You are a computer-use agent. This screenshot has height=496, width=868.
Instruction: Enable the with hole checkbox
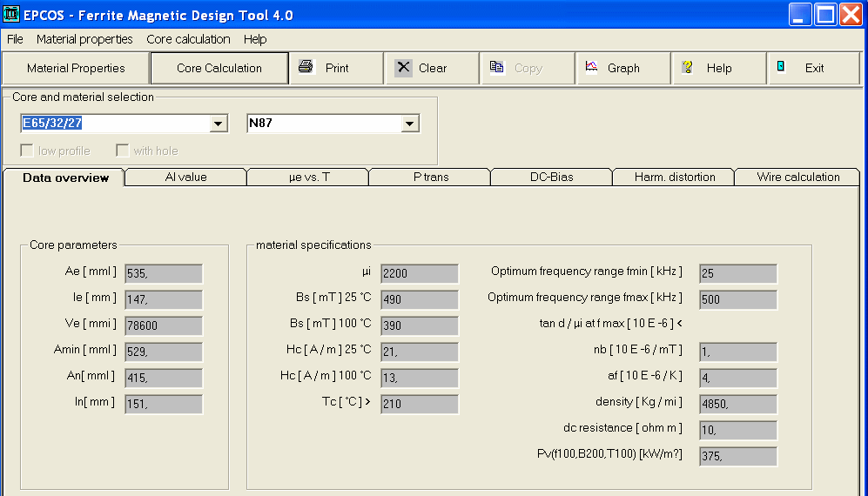pyautogui.click(x=123, y=151)
